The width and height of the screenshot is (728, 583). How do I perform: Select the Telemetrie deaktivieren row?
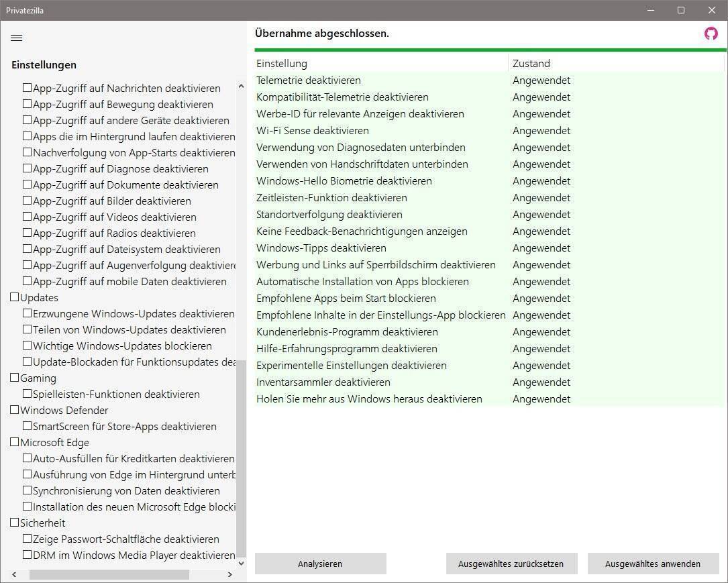pyautogui.click(x=309, y=81)
